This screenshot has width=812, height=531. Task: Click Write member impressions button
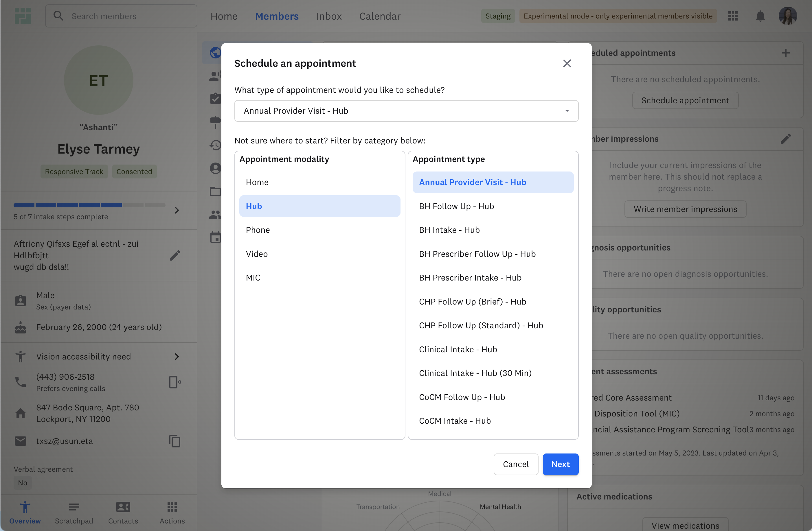(x=685, y=209)
